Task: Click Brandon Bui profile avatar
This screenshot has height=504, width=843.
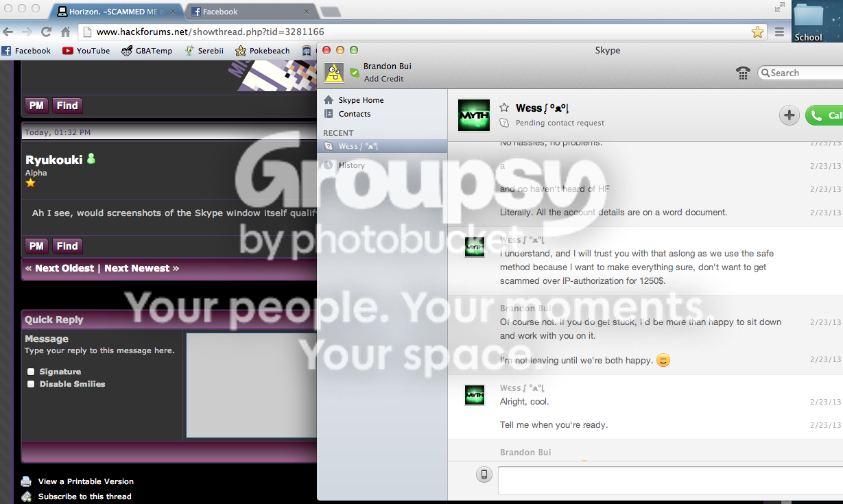Action: coord(334,72)
